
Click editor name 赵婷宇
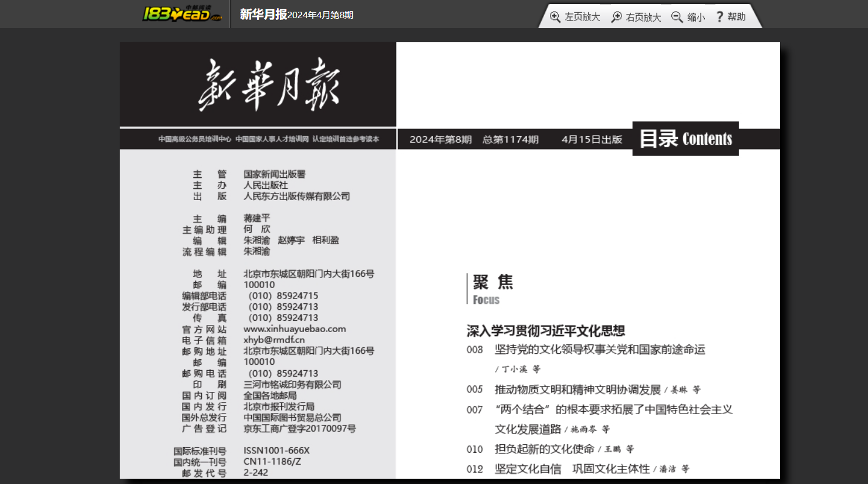pyautogui.click(x=291, y=241)
